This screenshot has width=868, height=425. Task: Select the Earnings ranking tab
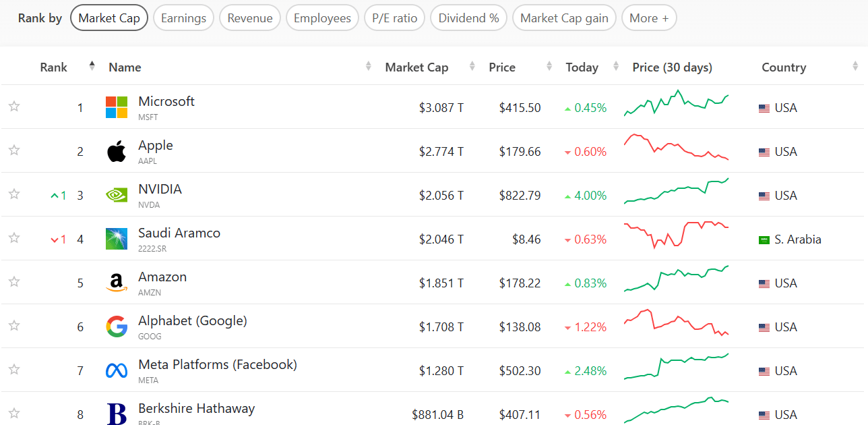(183, 18)
